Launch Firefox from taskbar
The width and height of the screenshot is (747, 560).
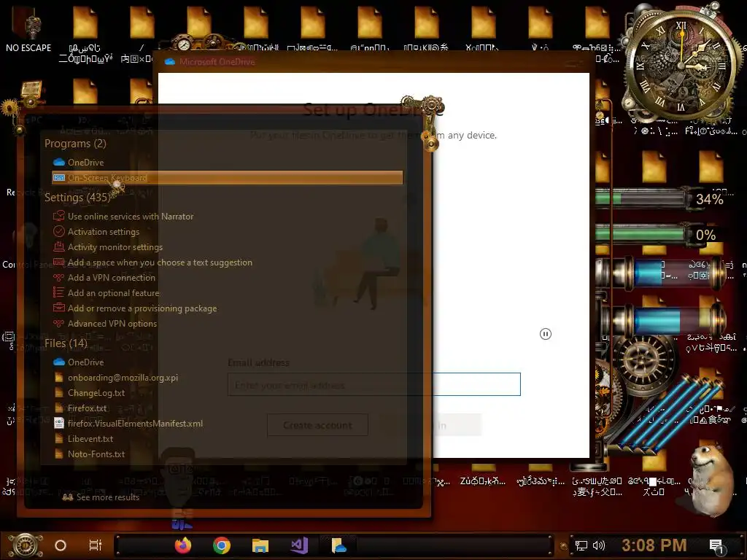(x=183, y=545)
